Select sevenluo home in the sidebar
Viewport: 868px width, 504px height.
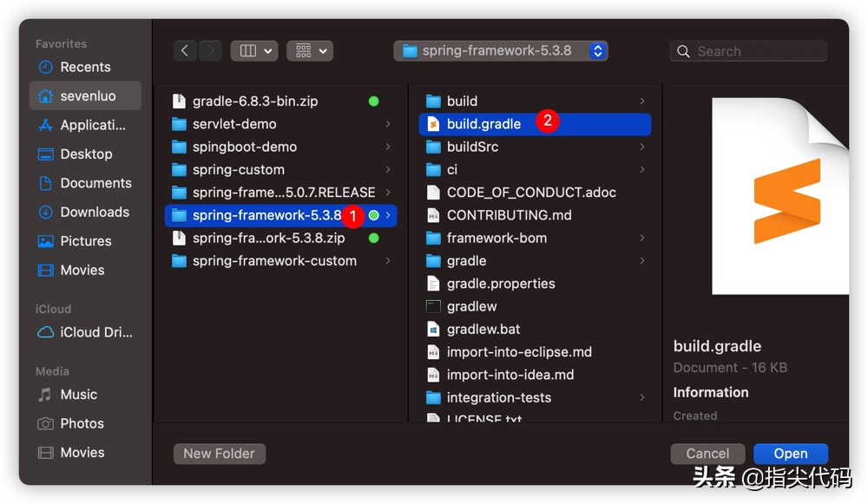(85, 95)
